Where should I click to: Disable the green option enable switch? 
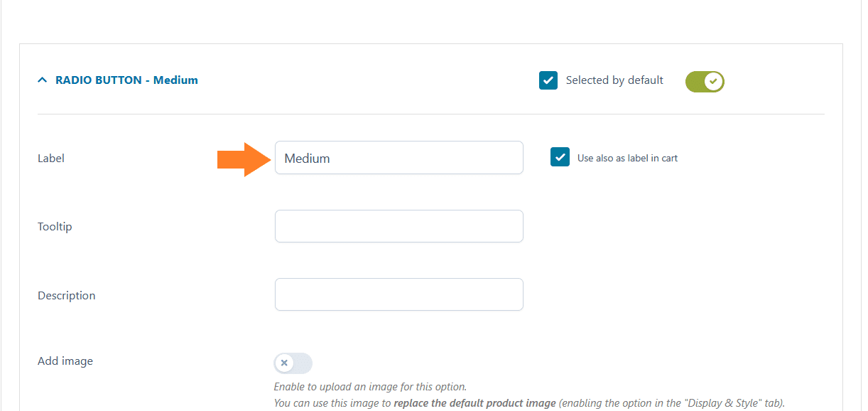click(x=705, y=81)
